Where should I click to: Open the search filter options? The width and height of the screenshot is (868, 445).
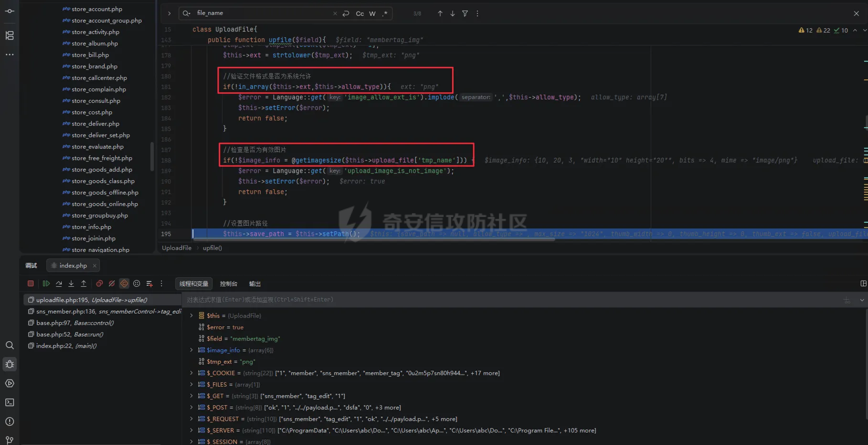(x=465, y=13)
